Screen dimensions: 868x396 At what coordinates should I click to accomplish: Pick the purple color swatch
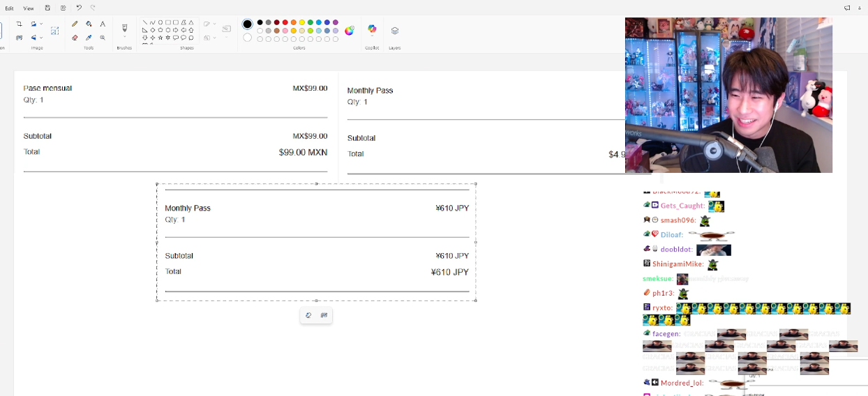(336, 22)
